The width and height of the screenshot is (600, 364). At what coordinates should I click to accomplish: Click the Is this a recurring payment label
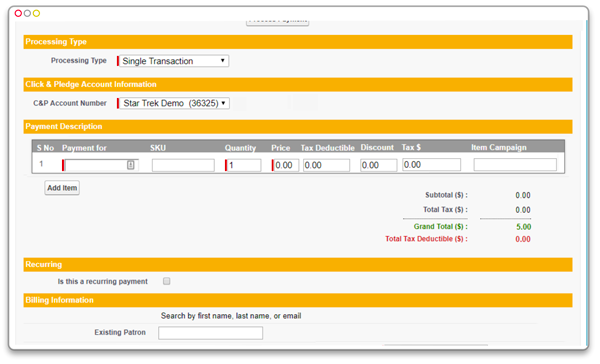pos(103,282)
